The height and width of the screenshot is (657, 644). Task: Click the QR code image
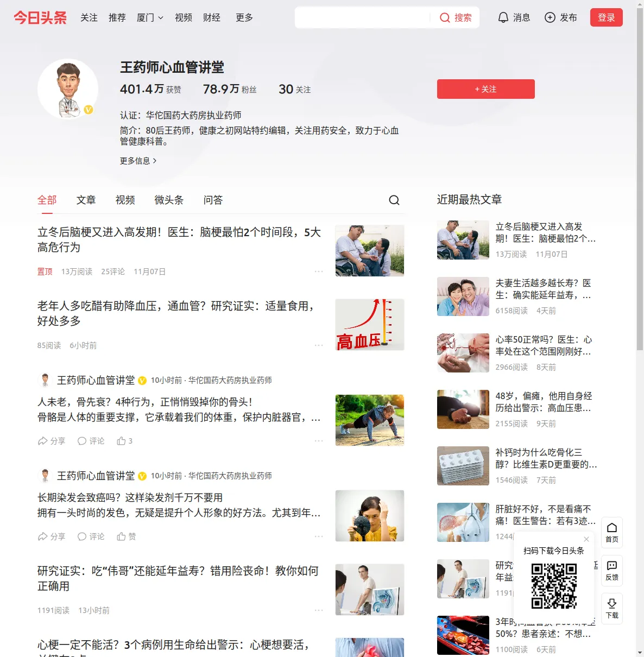pyautogui.click(x=554, y=586)
